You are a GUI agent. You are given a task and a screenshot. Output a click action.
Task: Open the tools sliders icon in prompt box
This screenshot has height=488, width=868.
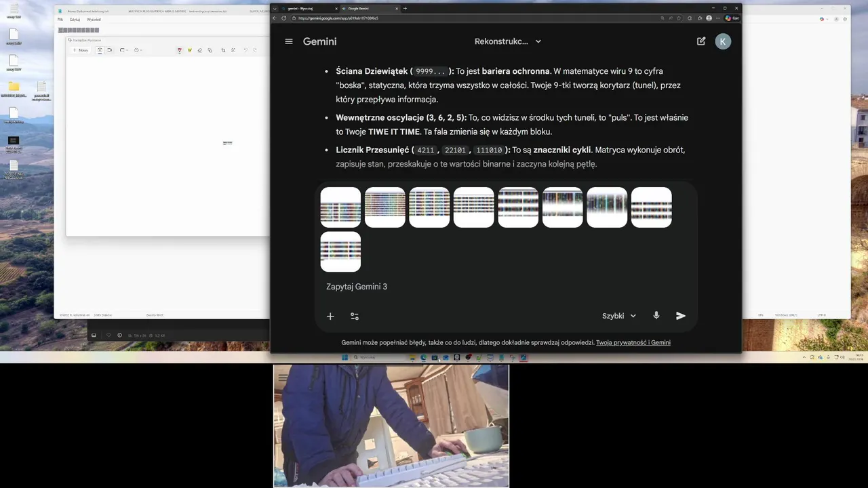[355, 316]
